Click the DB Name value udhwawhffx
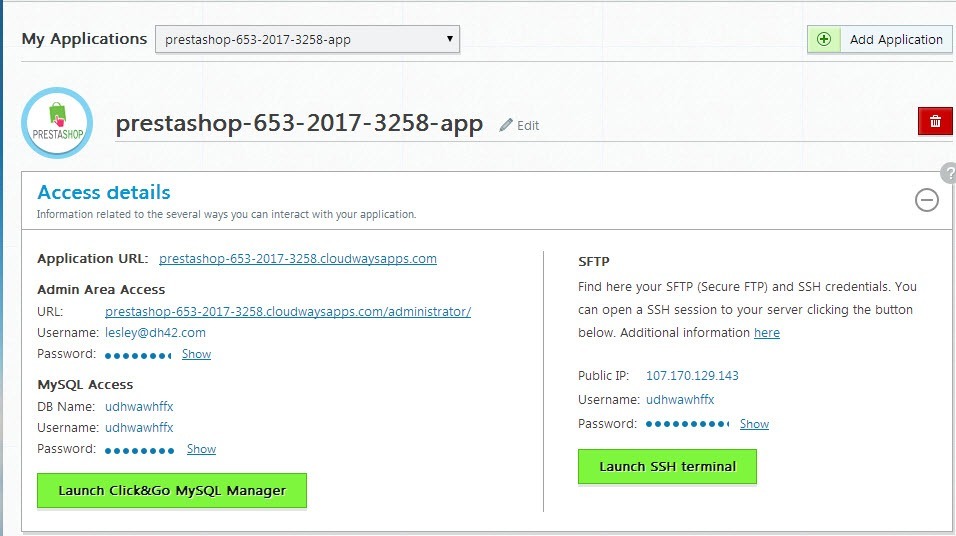Screen dimensions: 956x536 139,407
